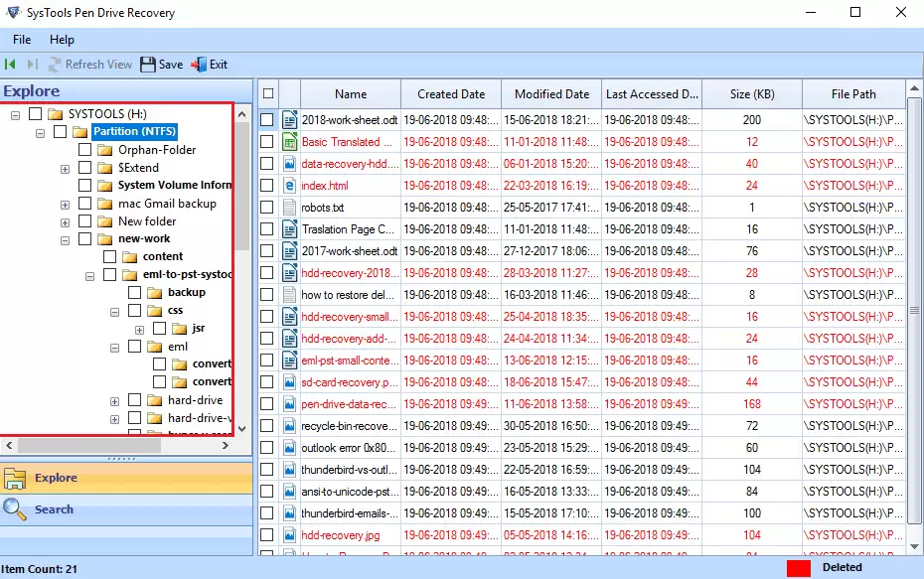
Task: Expand the hard-drive folder node
Action: pos(115,400)
